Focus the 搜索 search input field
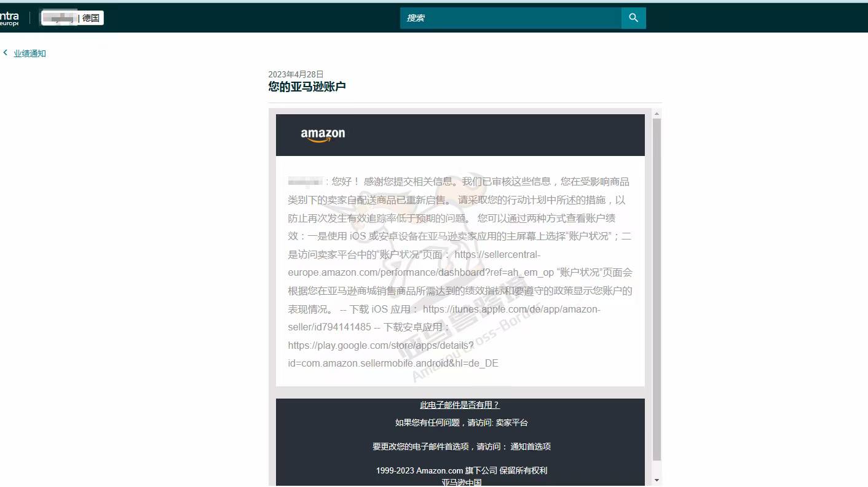The image size is (868, 487). pyautogui.click(x=511, y=18)
